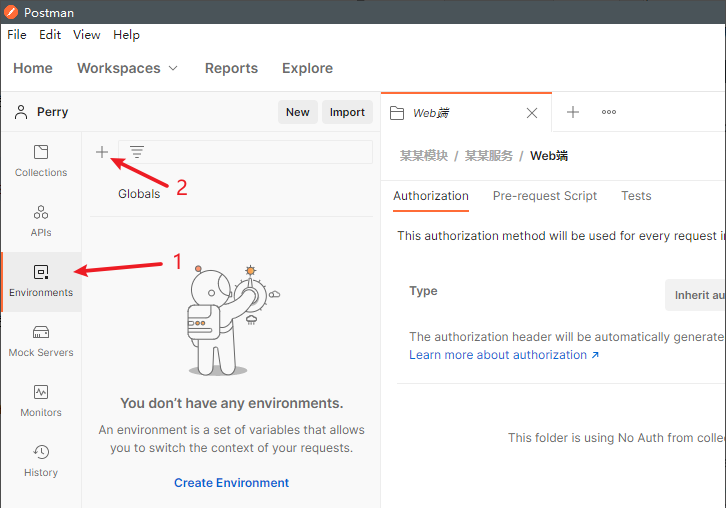Open a new tab with plus icon
The image size is (726, 508).
tap(573, 112)
